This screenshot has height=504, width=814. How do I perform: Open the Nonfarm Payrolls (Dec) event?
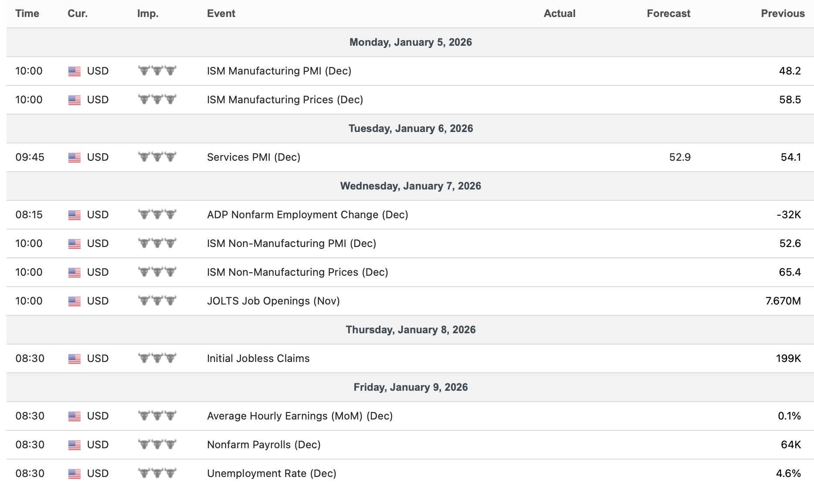(264, 445)
